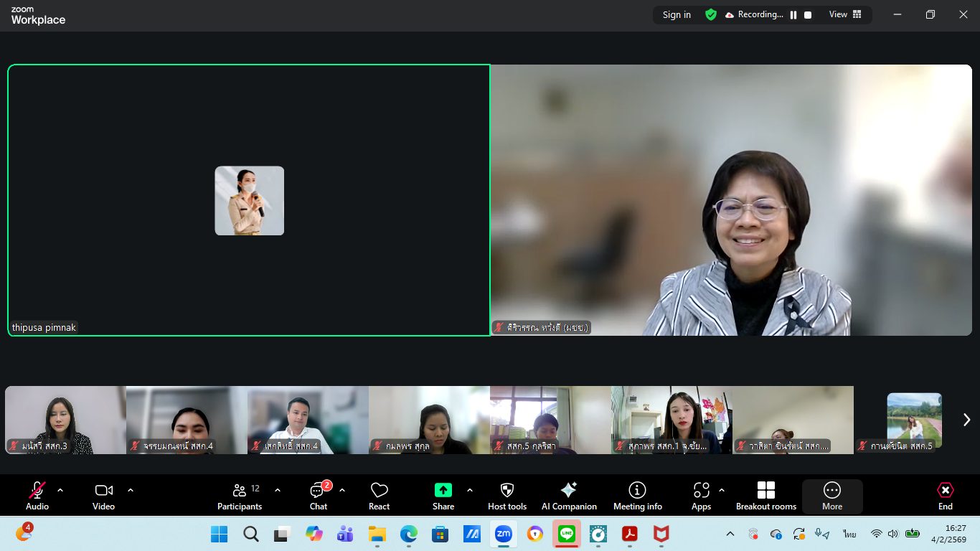Open the Chat panel
The width and height of the screenshot is (980, 551).
[x=318, y=496]
